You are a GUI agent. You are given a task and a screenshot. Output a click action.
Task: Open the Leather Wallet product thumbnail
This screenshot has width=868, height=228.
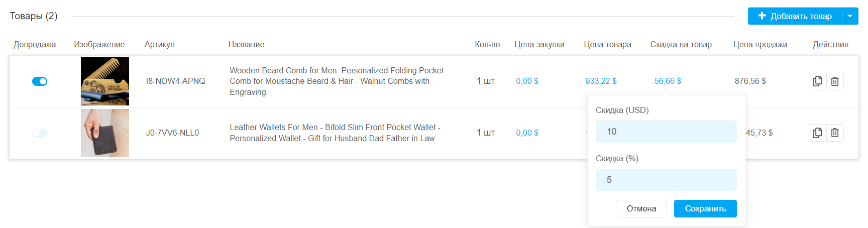pyautogui.click(x=105, y=133)
